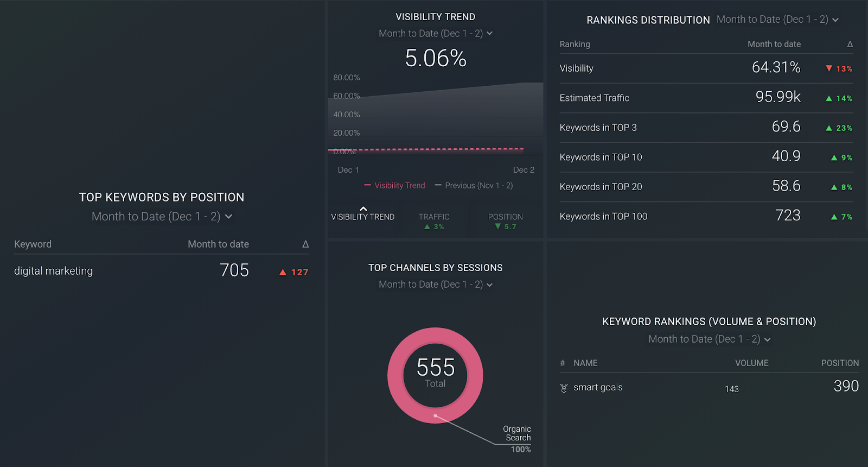The height and width of the screenshot is (467, 868).
Task: Sort by VOLUME column header
Action: [752, 363]
